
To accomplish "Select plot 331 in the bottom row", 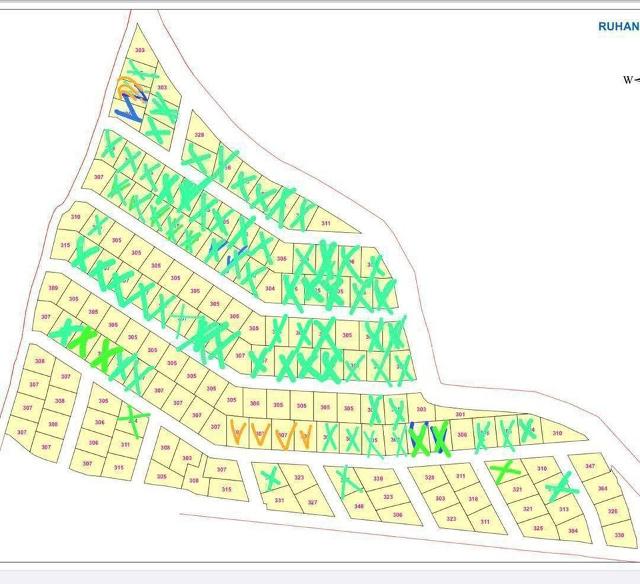I will pyautogui.click(x=278, y=500).
